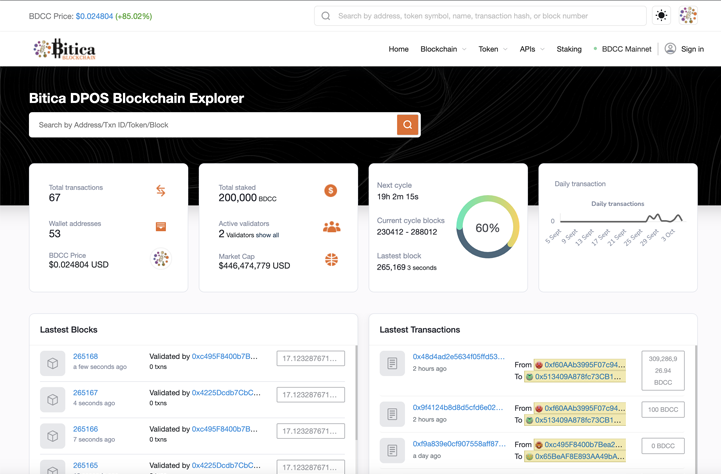Open transaction hash 0xf9a839e0cf907558aff87
Image resolution: width=721 pixels, height=474 pixels.
(x=459, y=444)
